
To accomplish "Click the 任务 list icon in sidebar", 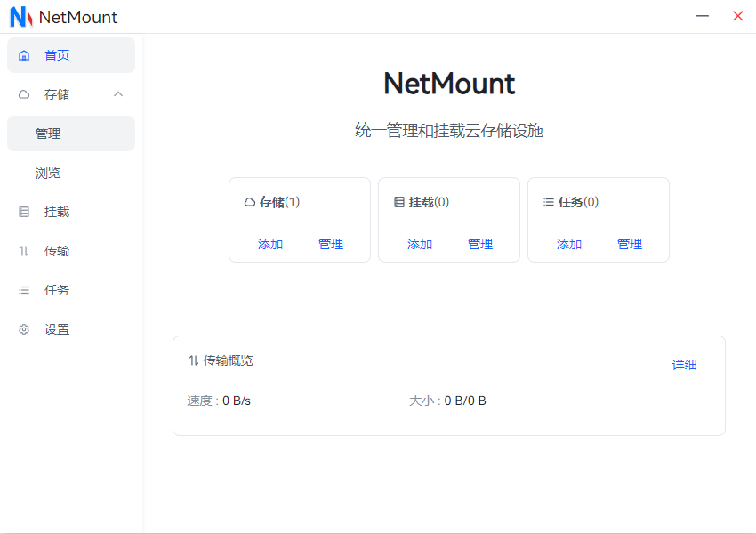I will (x=24, y=290).
